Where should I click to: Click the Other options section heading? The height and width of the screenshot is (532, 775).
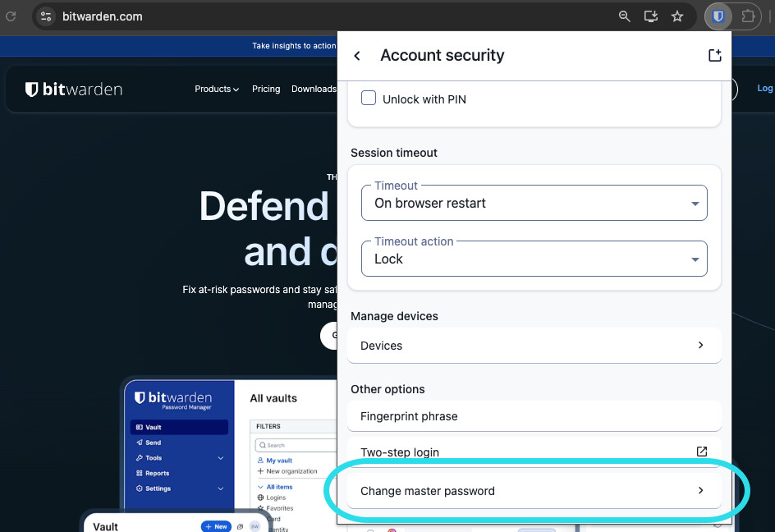387,389
